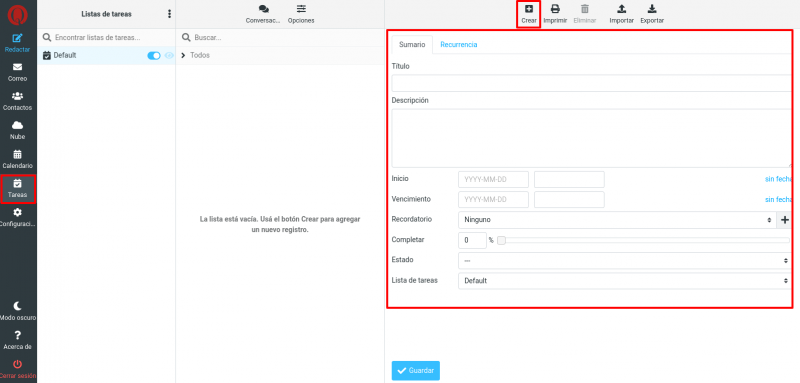This screenshot has height=383, width=800.
Task: Toggle the Default list switch
Action: click(154, 56)
